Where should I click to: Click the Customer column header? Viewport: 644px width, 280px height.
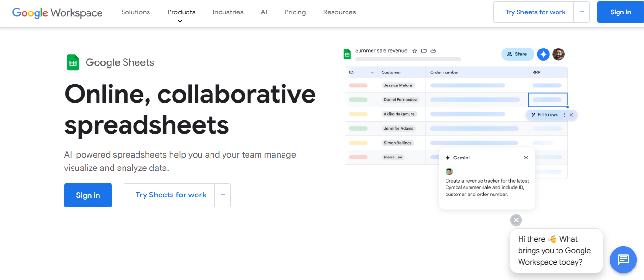[391, 73]
